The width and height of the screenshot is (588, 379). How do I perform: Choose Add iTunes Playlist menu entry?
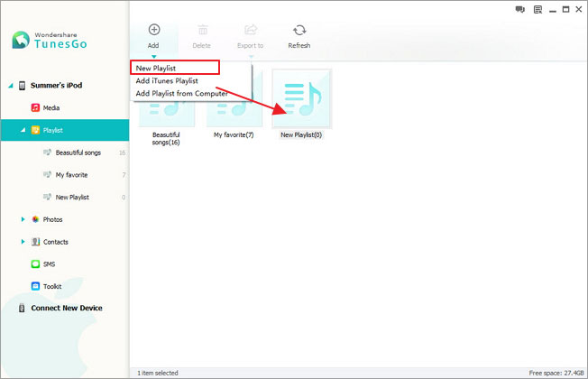coord(167,80)
